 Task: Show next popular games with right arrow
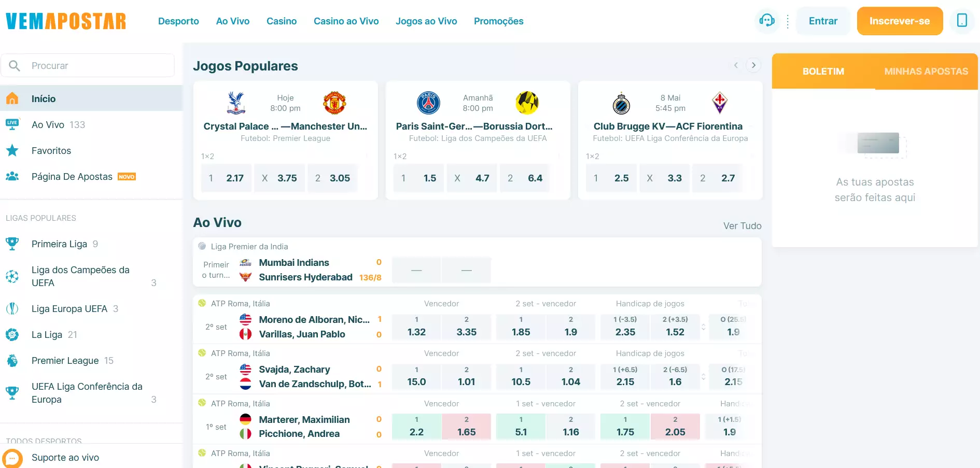[753, 65]
